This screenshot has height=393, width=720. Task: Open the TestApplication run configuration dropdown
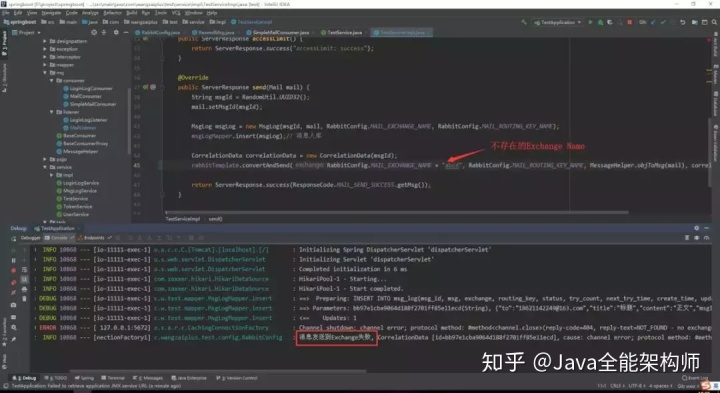(x=558, y=22)
